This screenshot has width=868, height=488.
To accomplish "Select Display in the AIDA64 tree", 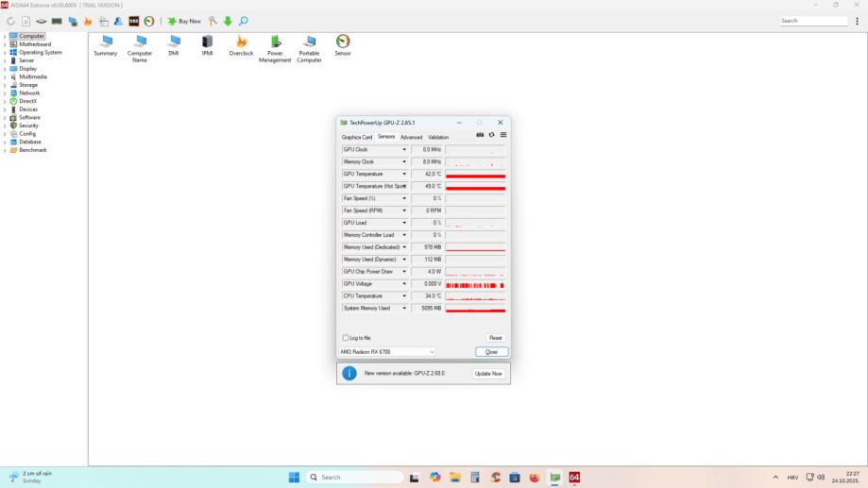I will pyautogui.click(x=27, y=69).
